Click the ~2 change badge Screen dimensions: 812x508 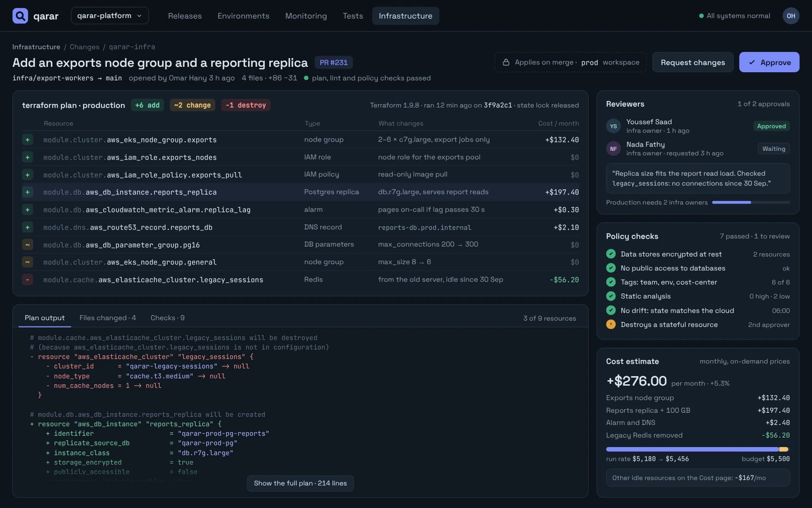[192, 105]
